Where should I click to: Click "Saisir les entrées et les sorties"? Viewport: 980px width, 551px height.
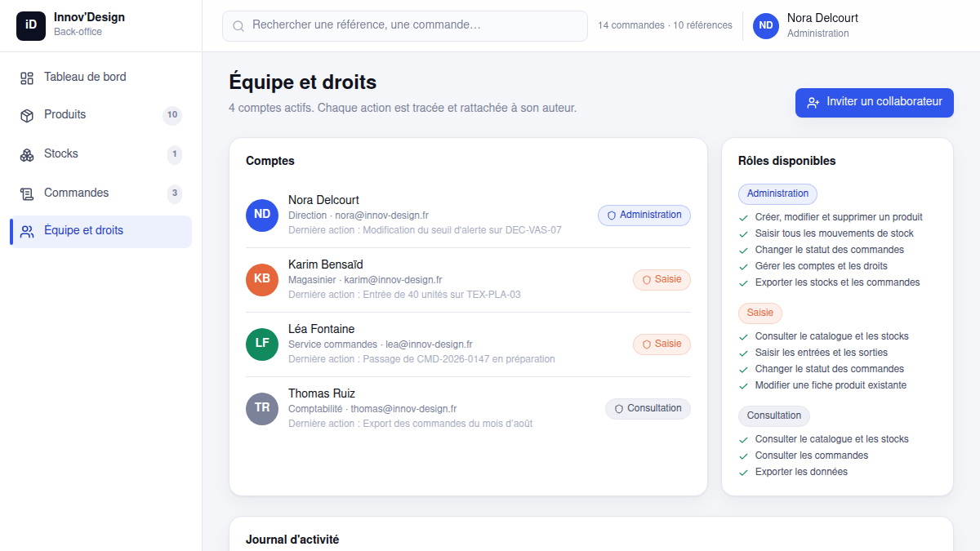point(822,353)
